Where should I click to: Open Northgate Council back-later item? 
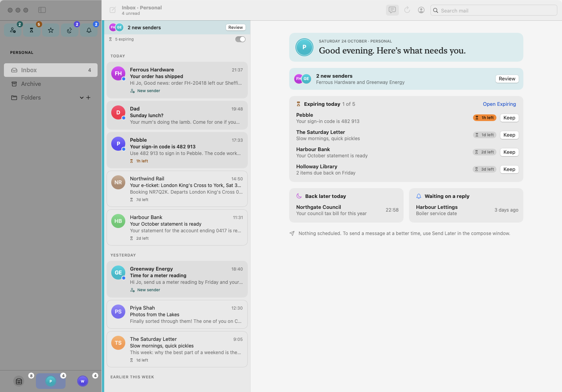point(347,210)
